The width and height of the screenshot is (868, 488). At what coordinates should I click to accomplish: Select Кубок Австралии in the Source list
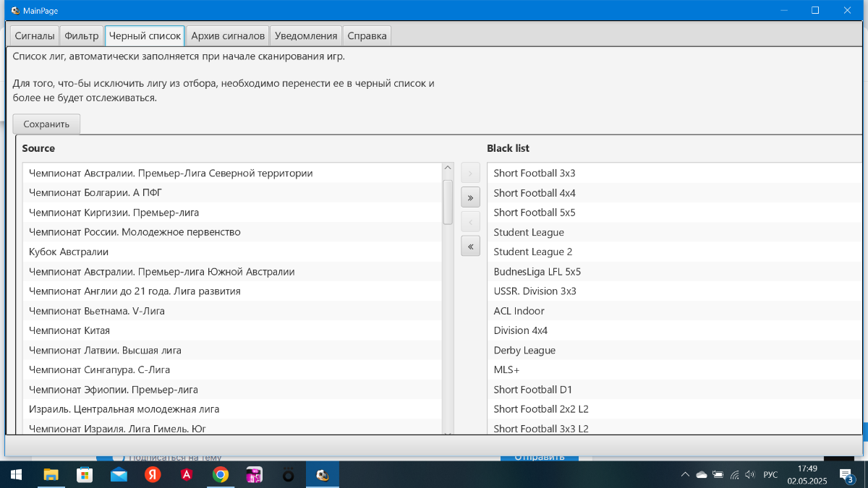tap(69, 252)
